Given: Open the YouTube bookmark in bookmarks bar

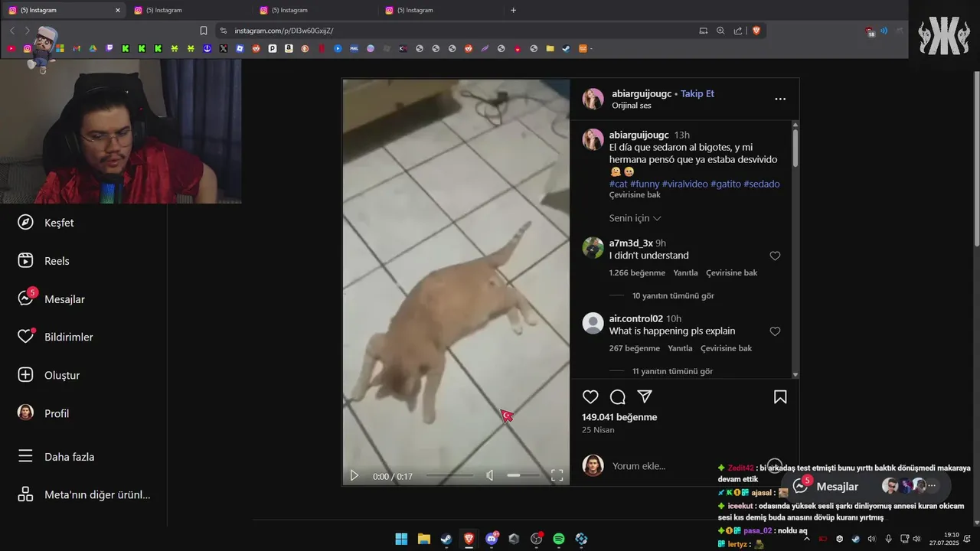Looking at the screenshot, I should [x=11, y=48].
